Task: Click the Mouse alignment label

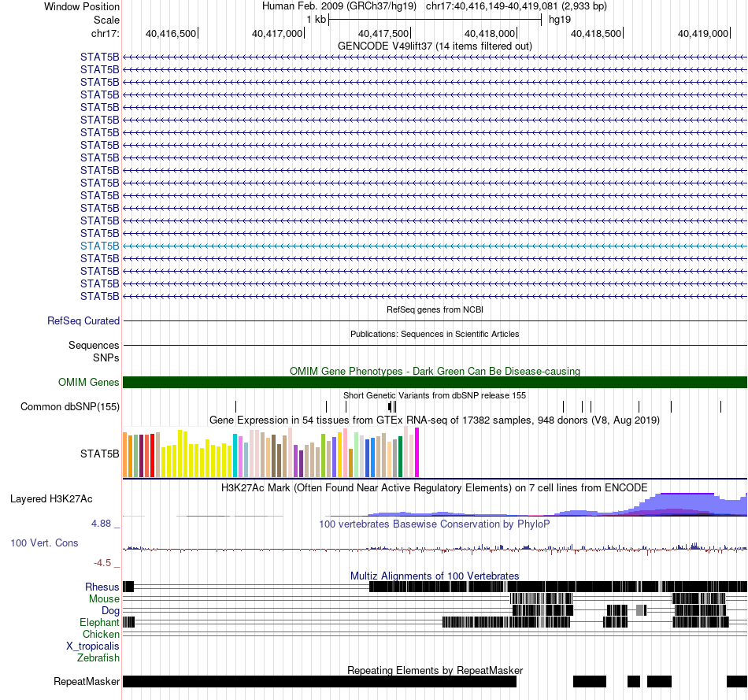Action: pyautogui.click(x=104, y=599)
